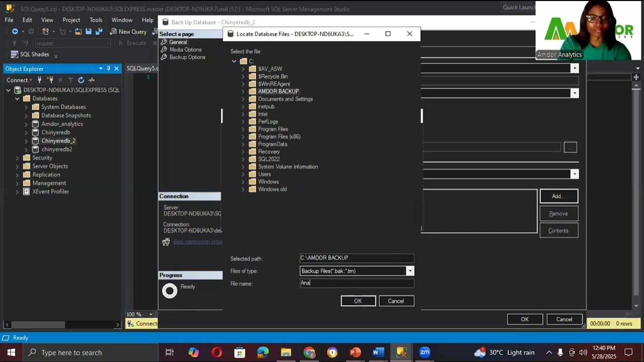Click the browse ellipsis button
The image size is (644, 362).
coord(570,147)
